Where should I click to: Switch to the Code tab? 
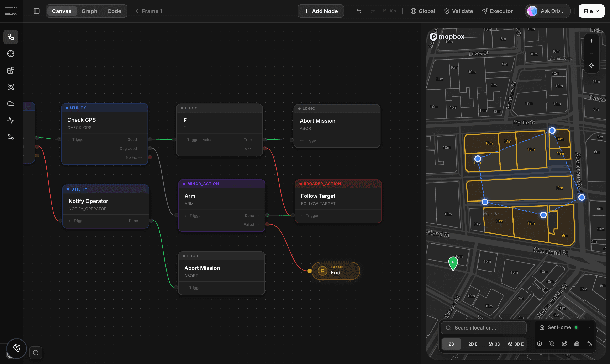[x=114, y=11]
